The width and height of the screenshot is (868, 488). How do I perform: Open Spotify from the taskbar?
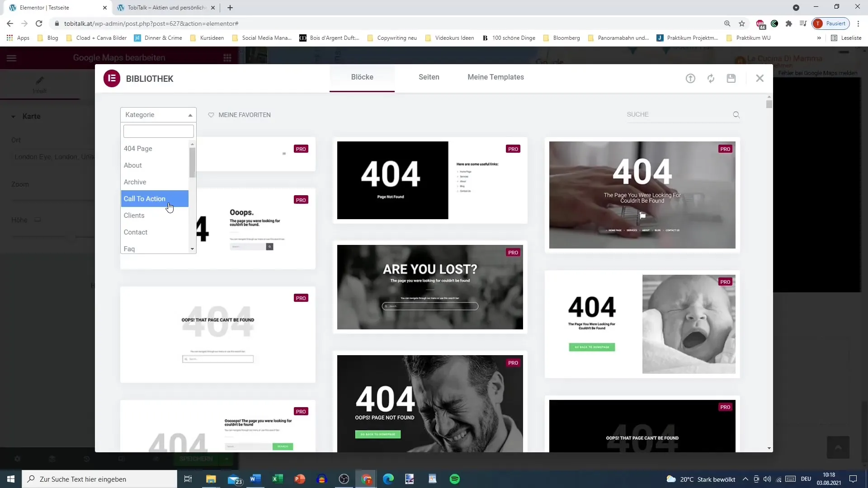[455, 479]
